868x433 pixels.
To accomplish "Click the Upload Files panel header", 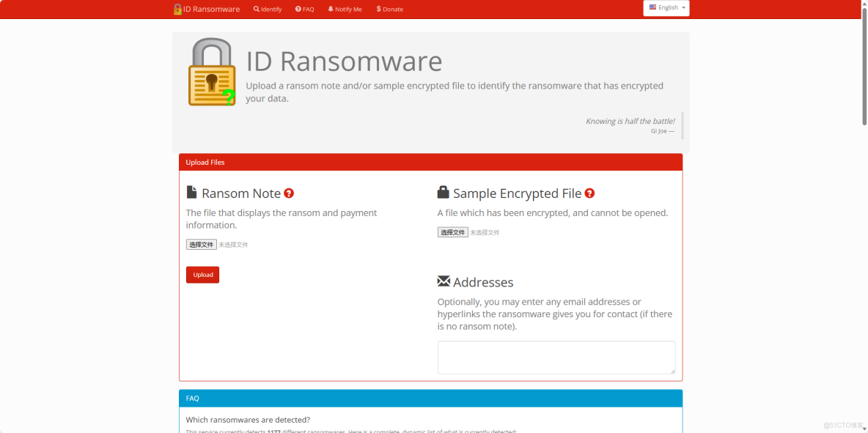I will coord(430,162).
